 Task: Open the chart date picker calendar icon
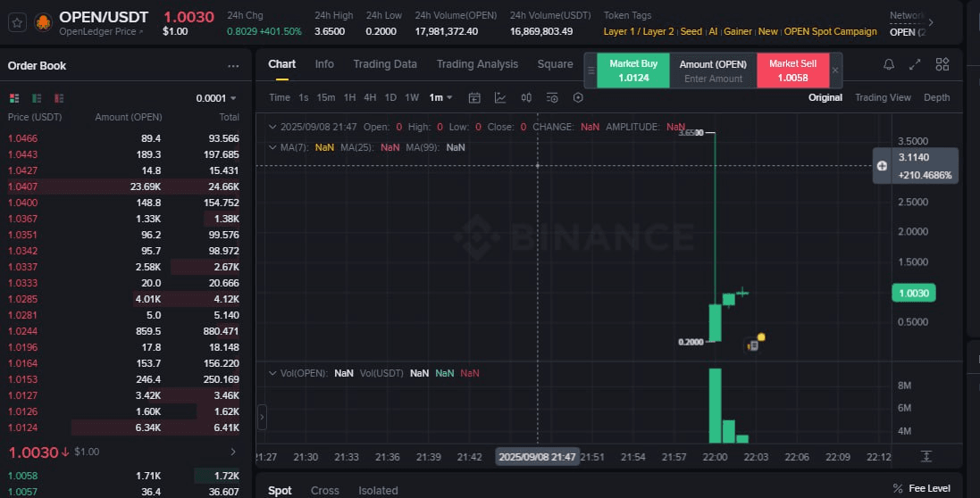coord(474,97)
